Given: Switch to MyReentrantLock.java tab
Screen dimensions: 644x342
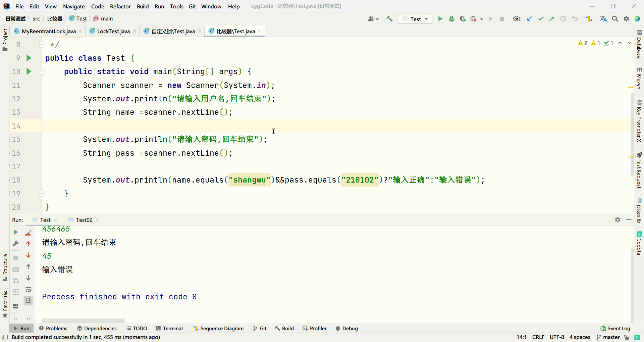Looking at the screenshot, I should [x=48, y=31].
